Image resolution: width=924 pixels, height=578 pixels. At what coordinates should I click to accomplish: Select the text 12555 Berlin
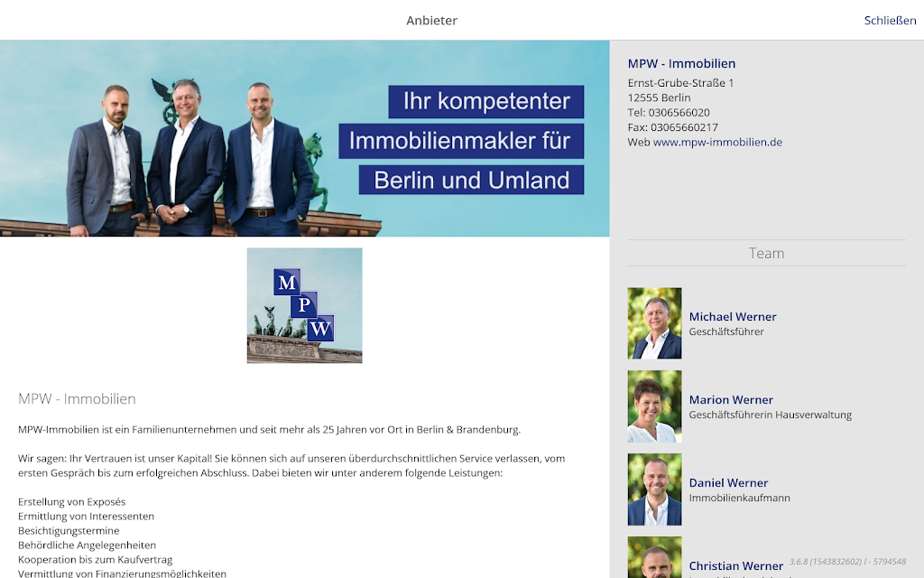(659, 98)
